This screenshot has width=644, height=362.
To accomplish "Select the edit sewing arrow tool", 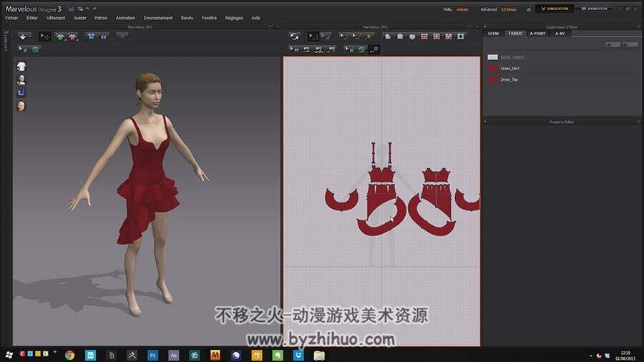I will (x=294, y=49).
